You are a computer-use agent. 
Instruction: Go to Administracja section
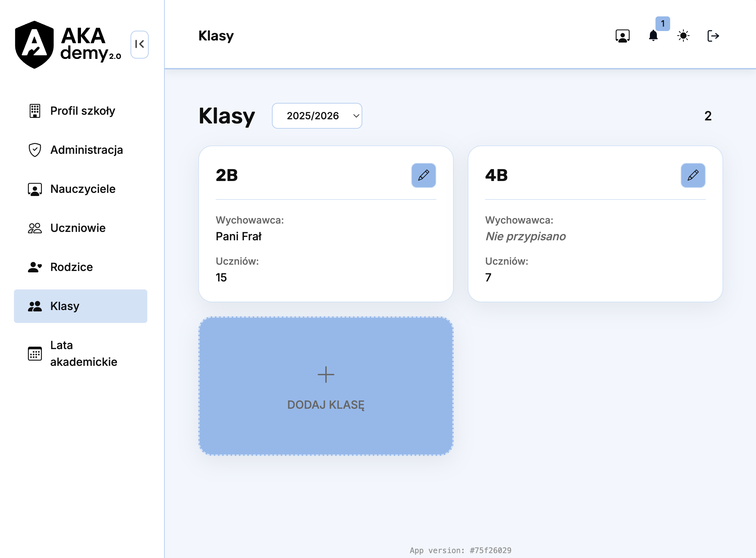coord(86,150)
